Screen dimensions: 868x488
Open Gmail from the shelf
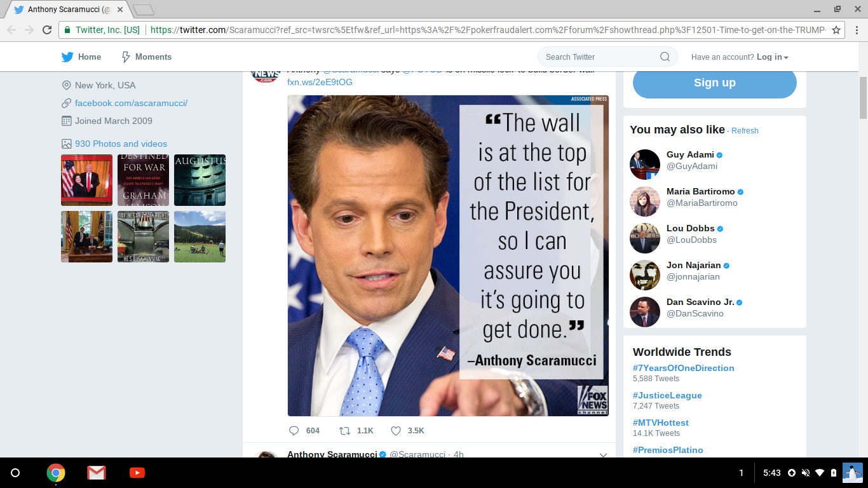(x=97, y=473)
